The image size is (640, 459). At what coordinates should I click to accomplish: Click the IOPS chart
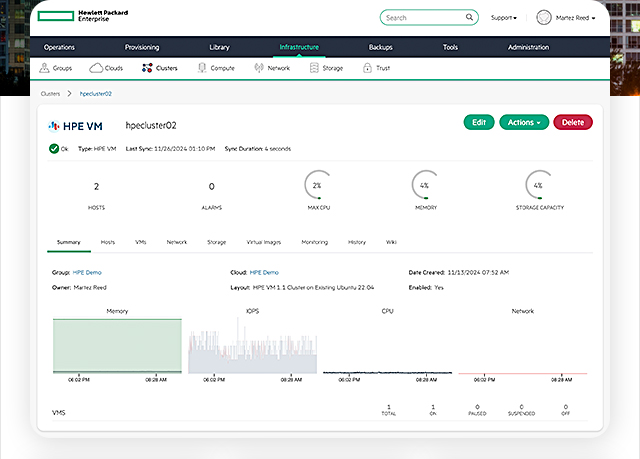pos(252,346)
